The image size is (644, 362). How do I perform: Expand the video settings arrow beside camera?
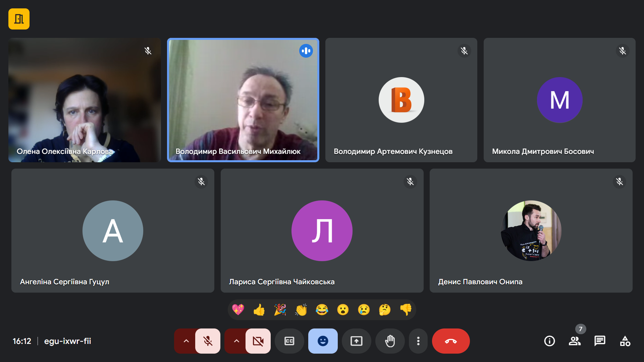click(236, 341)
